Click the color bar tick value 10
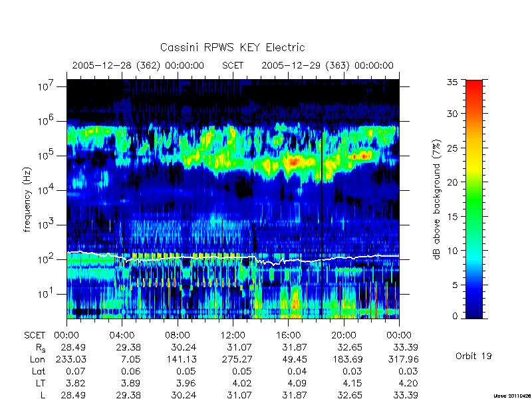Image resolution: width=532 pixels, height=399 pixels. [x=452, y=251]
